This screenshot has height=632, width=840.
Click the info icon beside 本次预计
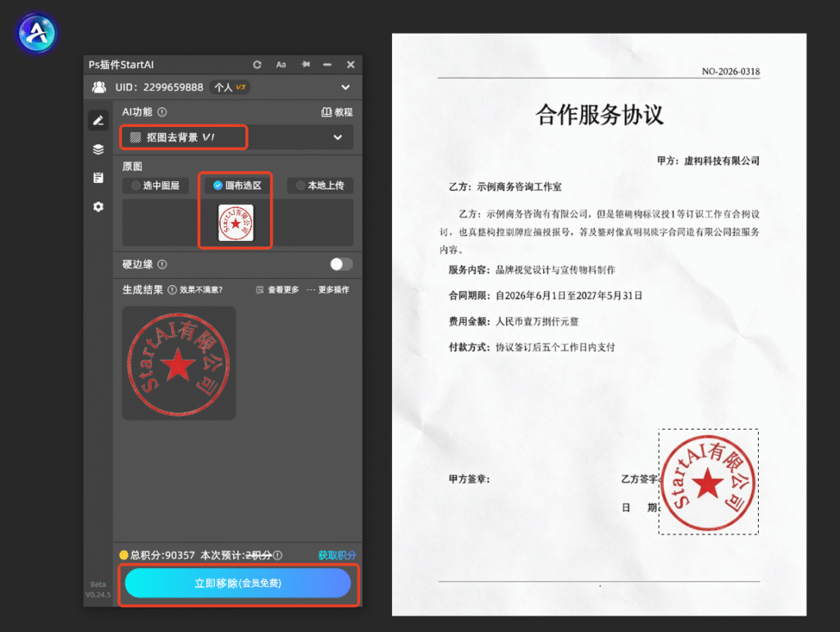(277, 556)
